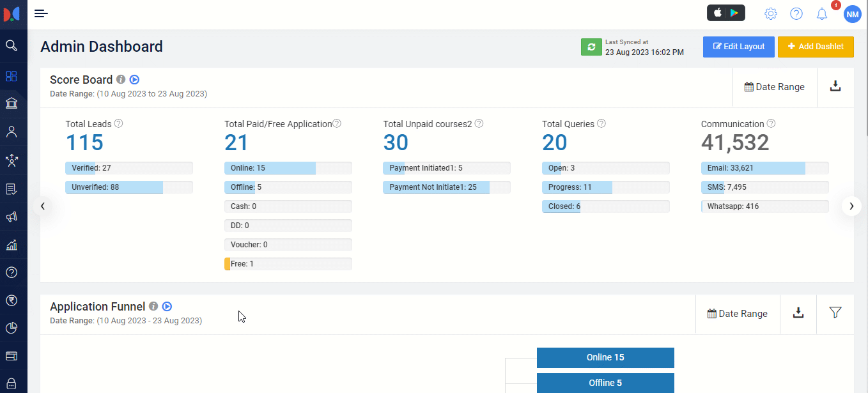Click the Offline 5 funnel block
The height and width of the screenshot is (393, 868).
605,383
